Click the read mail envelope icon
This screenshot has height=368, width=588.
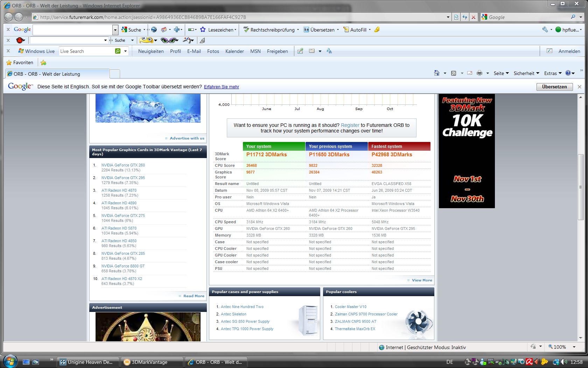point(470,73)
